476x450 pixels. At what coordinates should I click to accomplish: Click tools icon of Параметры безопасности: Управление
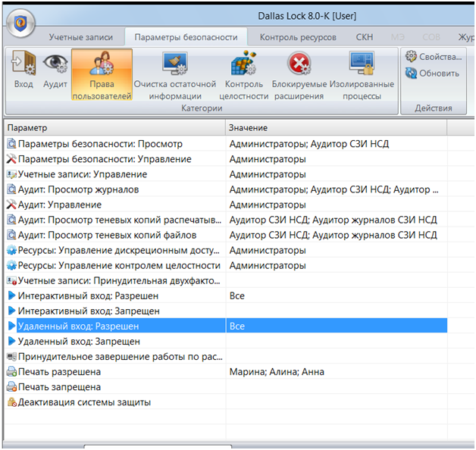pyautogui.click(x=11, y=158)
